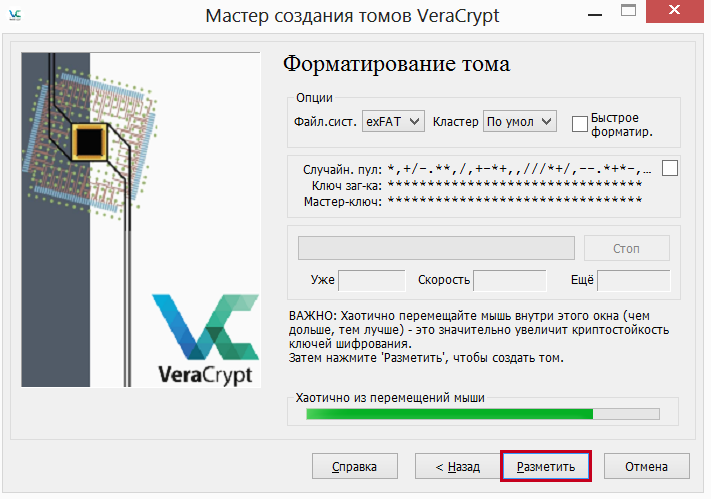Open the Файл.сист. exFAT dropdown

click(x=393, y=122)
